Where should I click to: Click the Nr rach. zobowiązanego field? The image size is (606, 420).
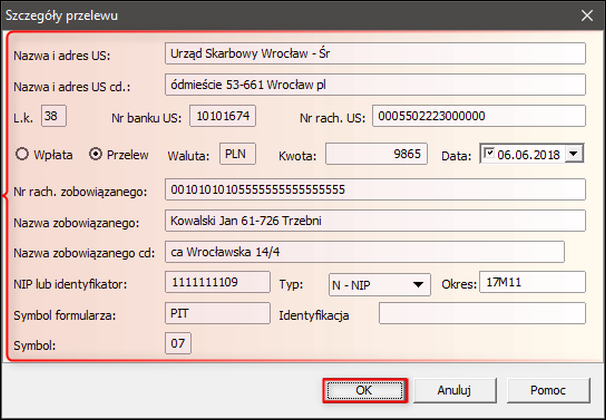pos(375,189)
